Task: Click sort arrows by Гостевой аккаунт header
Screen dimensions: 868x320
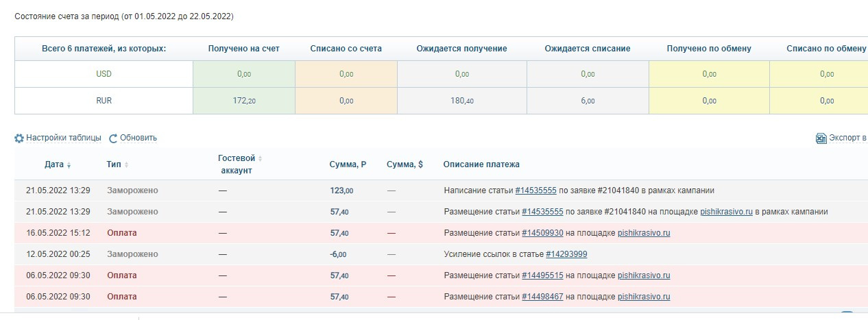Action: [260, 158]
